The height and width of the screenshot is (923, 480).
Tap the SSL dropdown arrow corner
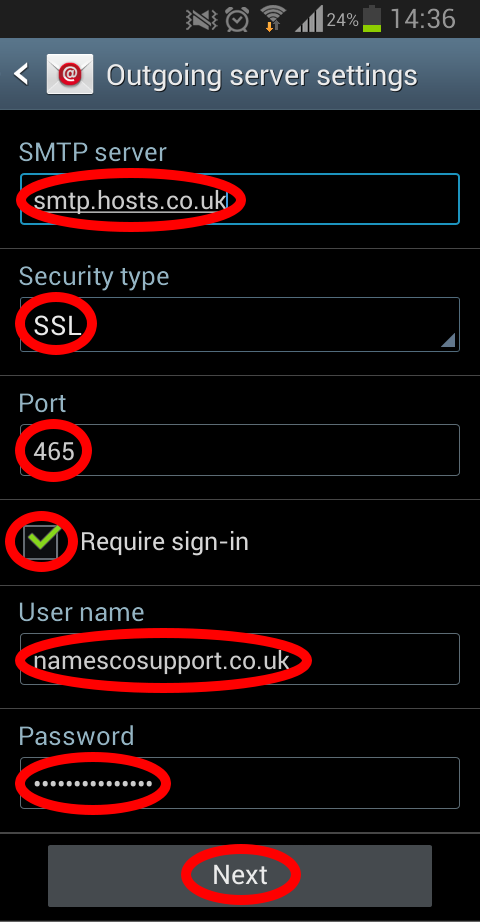pyautogui.click(x=448, y=340)
